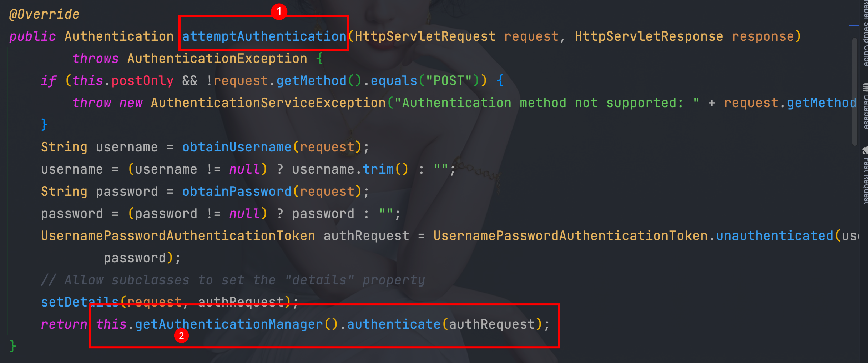The height and width of the screenshot is (363, 868).
Task: Open the Fast Request side tab
Action: pos(865,175)
